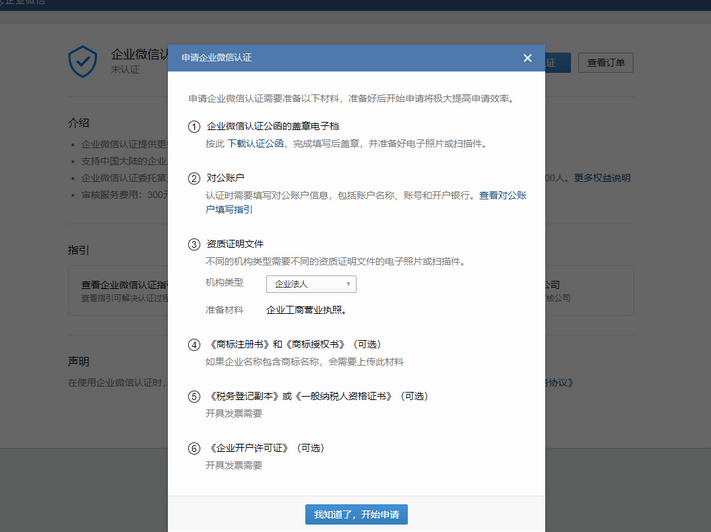Viewport: 711px width, 532px height.
Task: Click the text 企业工商营业执照
Action: click(x=306, y=310)
